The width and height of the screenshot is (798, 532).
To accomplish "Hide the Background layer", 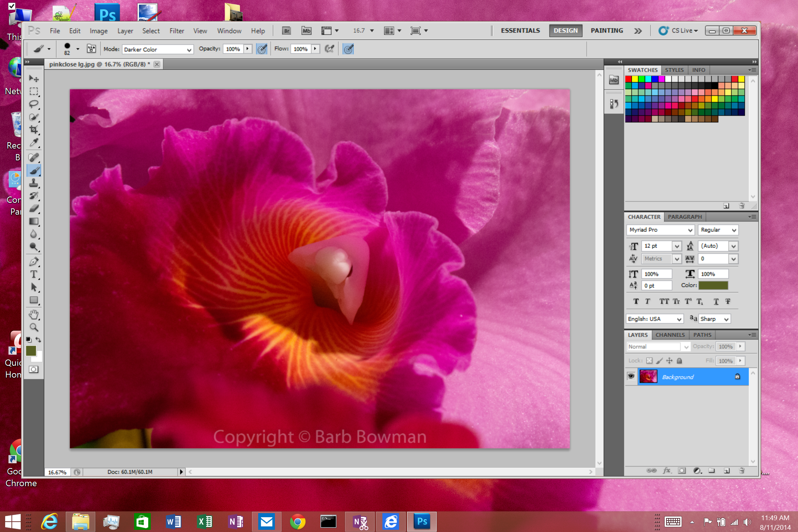I will pyautogui.click(x=631, y=376).
